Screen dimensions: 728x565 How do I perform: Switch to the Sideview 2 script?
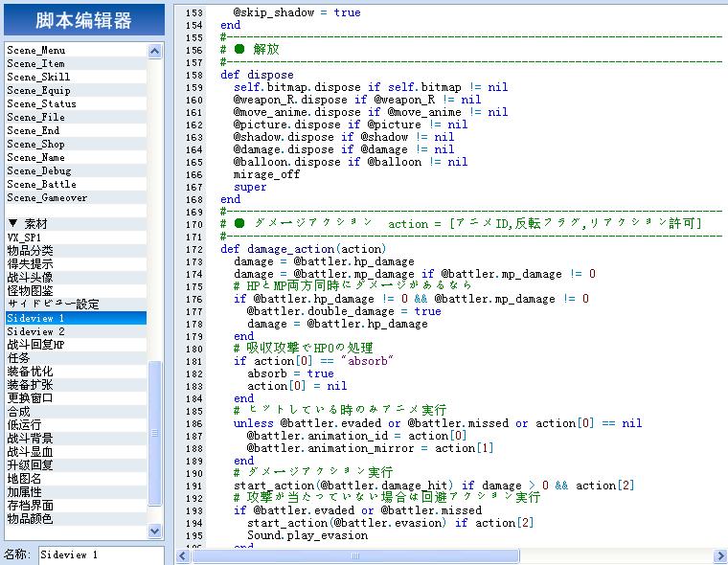76,332
